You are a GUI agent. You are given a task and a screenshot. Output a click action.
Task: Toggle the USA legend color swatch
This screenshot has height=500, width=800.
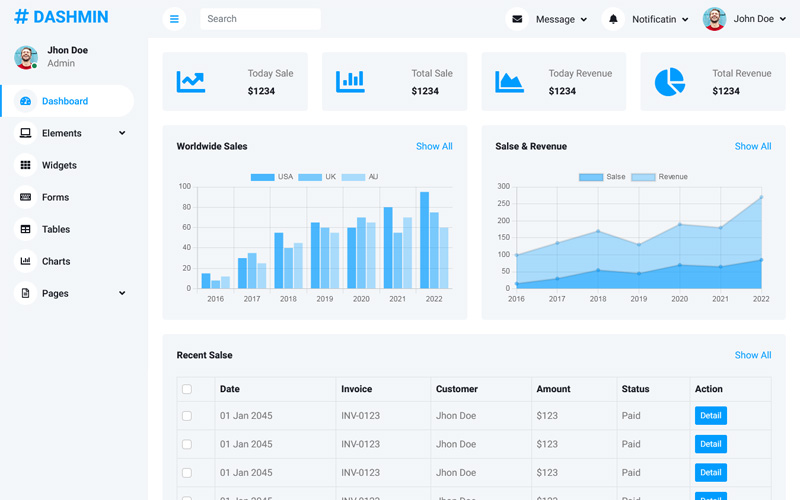[262, 177]
